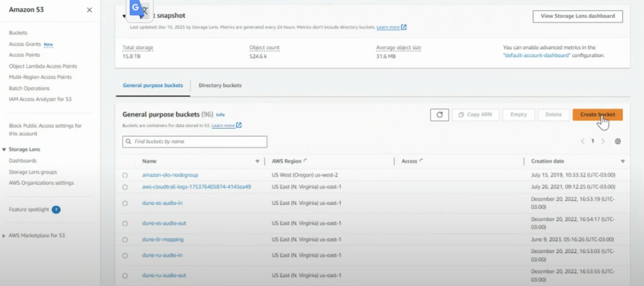
Task: Select the aws-cloudtrail-logs bucket radio button
Action: (x=125, y=187)
